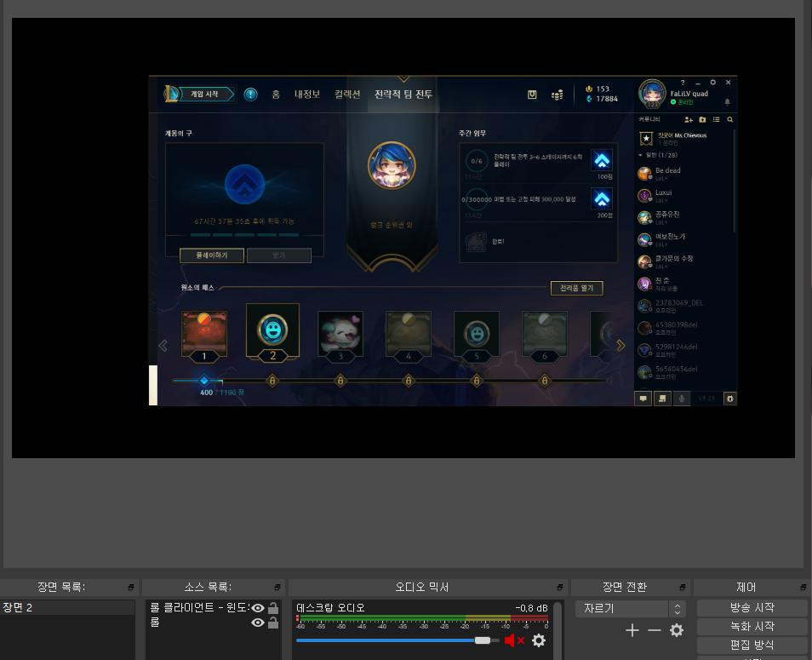Select pass reward thumbnail numbered 3
The height and width of the screenshot is (660, 812).
click(340, 336)
